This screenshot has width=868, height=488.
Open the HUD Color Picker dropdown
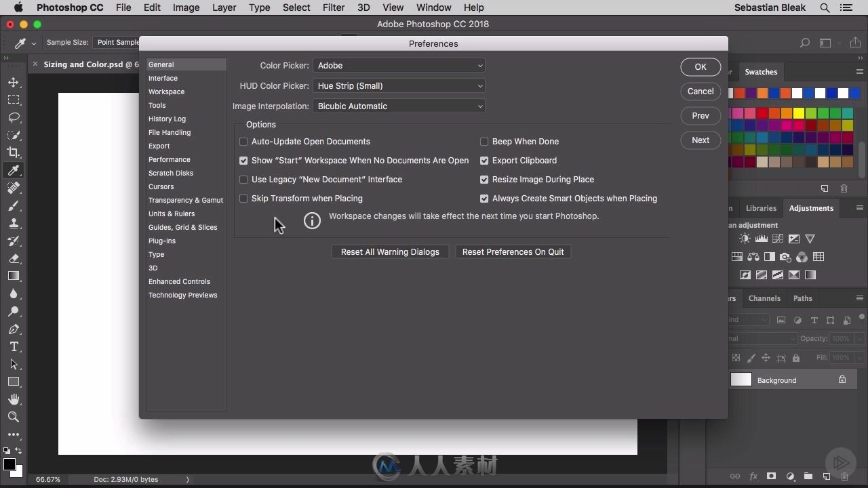click(x=399, y=86)
